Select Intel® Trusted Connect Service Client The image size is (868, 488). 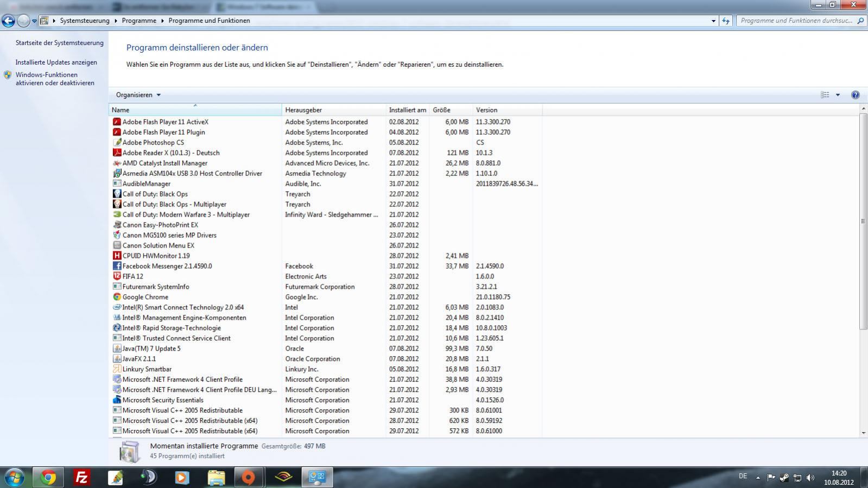coord(176,339)
